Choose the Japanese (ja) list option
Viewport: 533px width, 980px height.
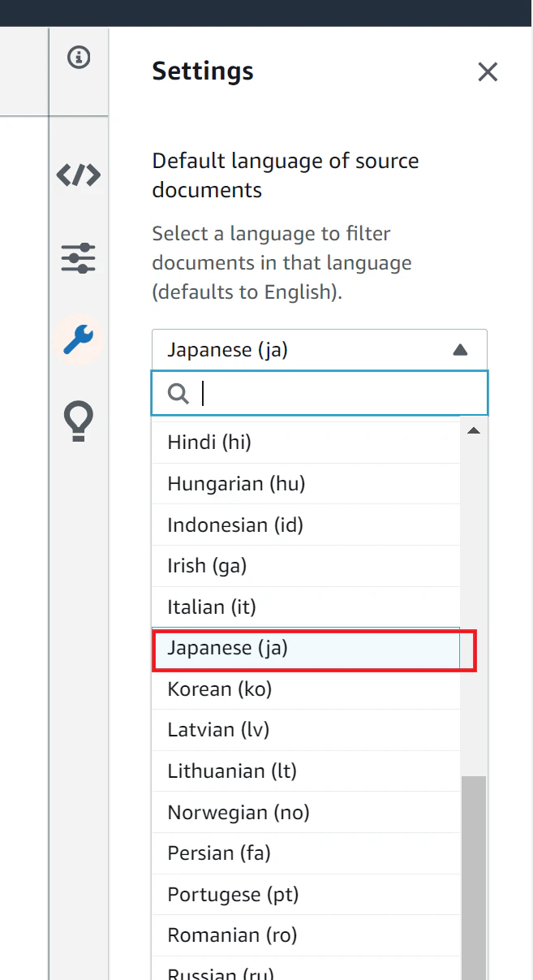click(306, 649)
